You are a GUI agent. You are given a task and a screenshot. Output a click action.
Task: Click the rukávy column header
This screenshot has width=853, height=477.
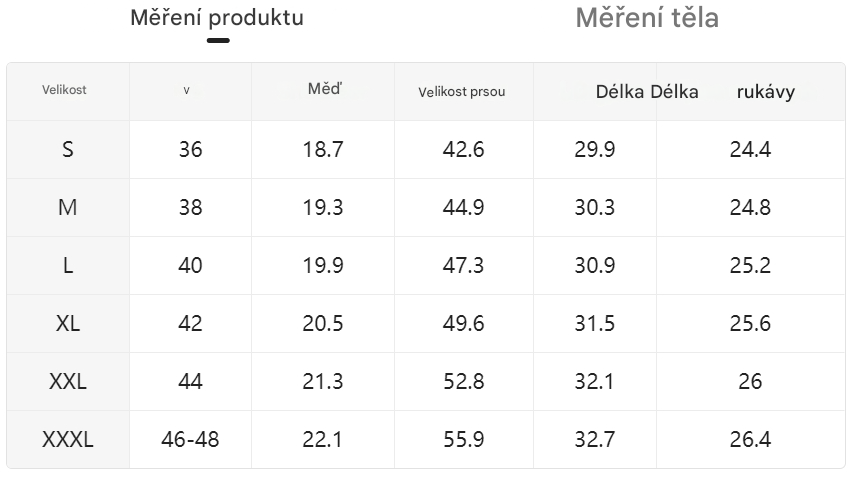(765, 92)
